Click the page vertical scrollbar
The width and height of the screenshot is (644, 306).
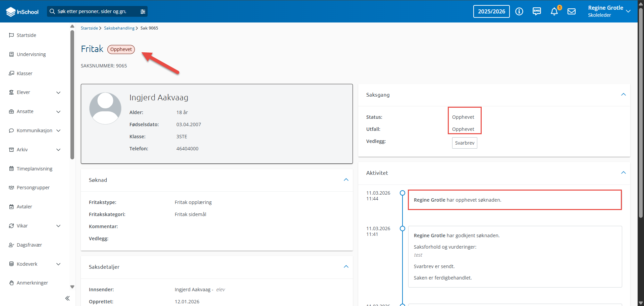641,113
